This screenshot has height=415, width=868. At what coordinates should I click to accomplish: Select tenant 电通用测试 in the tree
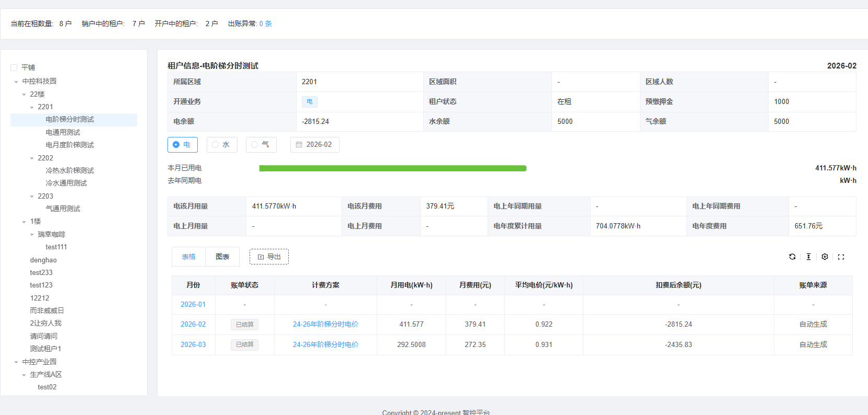(63, 133)
